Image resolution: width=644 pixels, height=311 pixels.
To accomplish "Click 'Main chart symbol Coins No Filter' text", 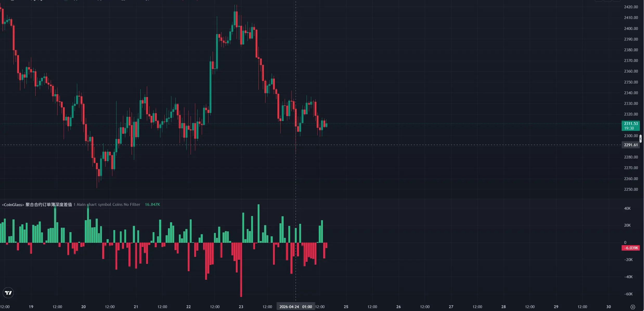I will tap(108, 205).
